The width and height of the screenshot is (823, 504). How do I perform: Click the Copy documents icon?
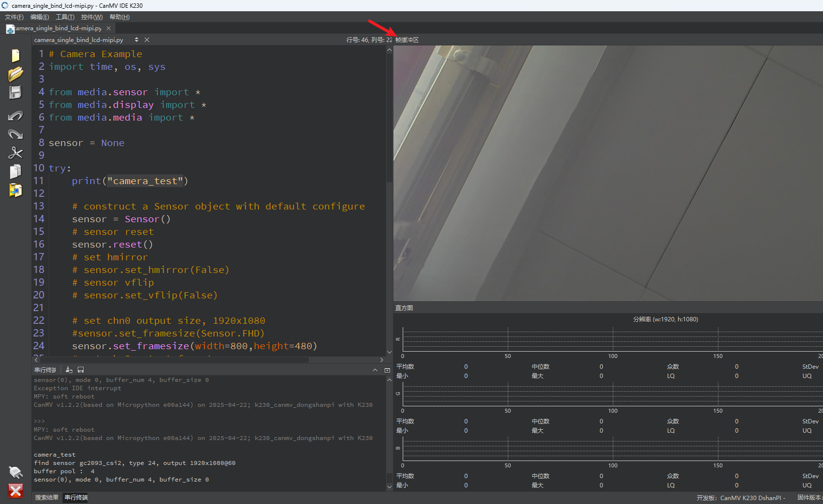point(16,171)
